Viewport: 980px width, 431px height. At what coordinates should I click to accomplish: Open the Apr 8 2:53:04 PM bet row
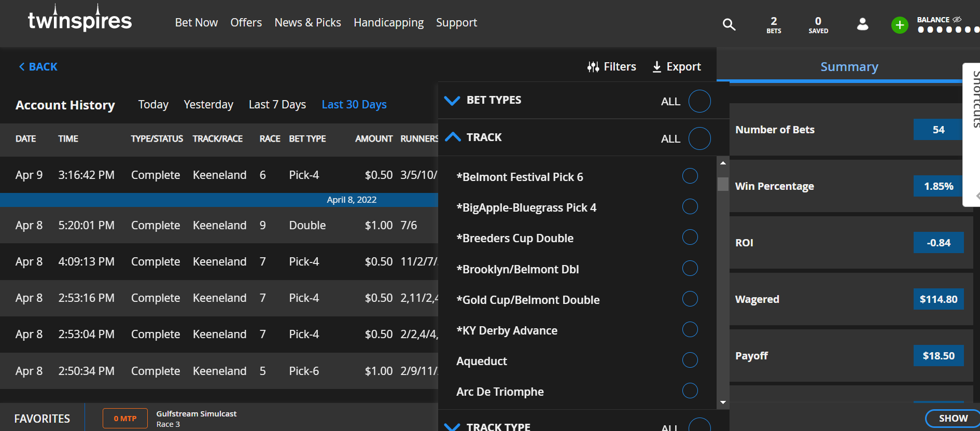(219, 335)
